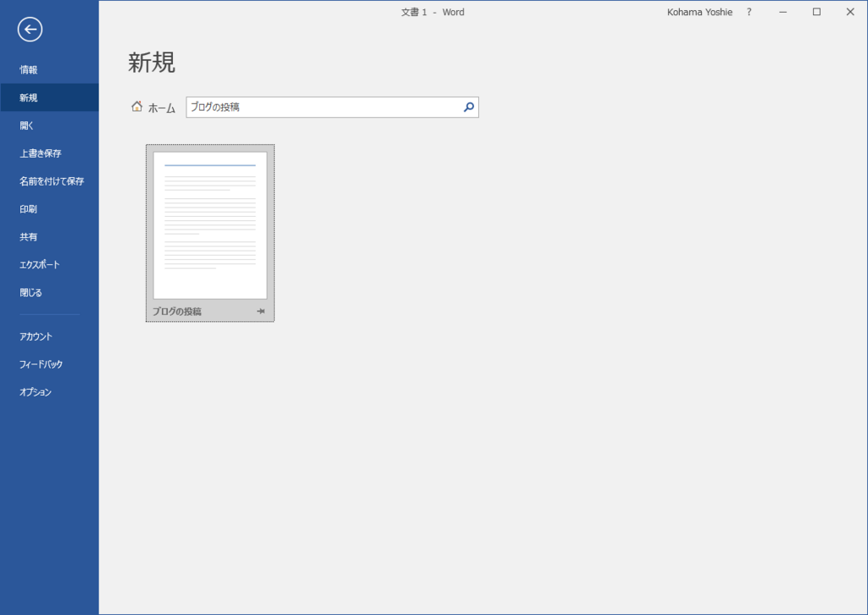This screenshot has width=868, height=615.
Task: Pin the ブログの投稿 template to list
Action: click(x=261, y=312)
